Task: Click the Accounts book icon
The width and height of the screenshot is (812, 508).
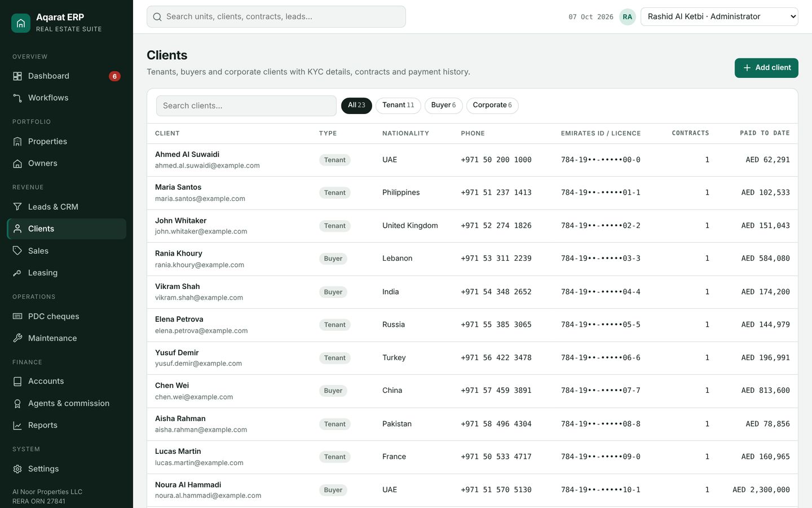Action: (x=17, y=382)
